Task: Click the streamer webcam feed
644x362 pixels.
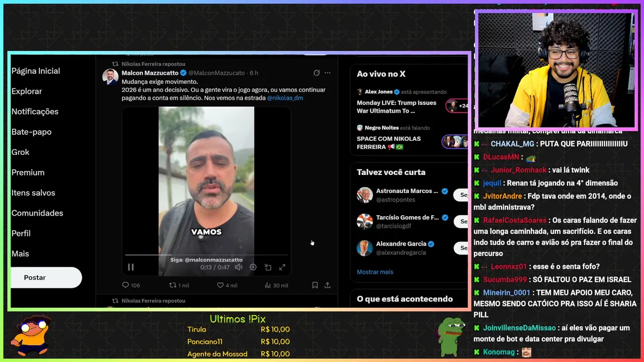Action: (556, 69)
